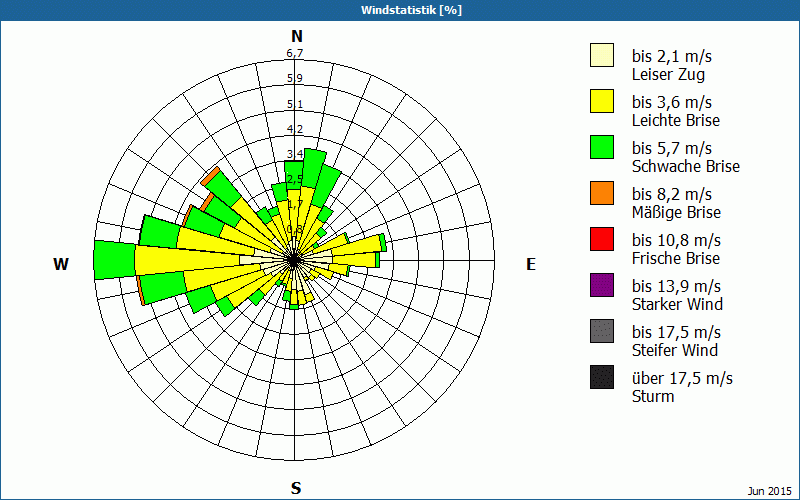Click the 'Frische Brise' legend text
Image resolution: width=800 pixels, height=500 pixels.
click(676, 258)
